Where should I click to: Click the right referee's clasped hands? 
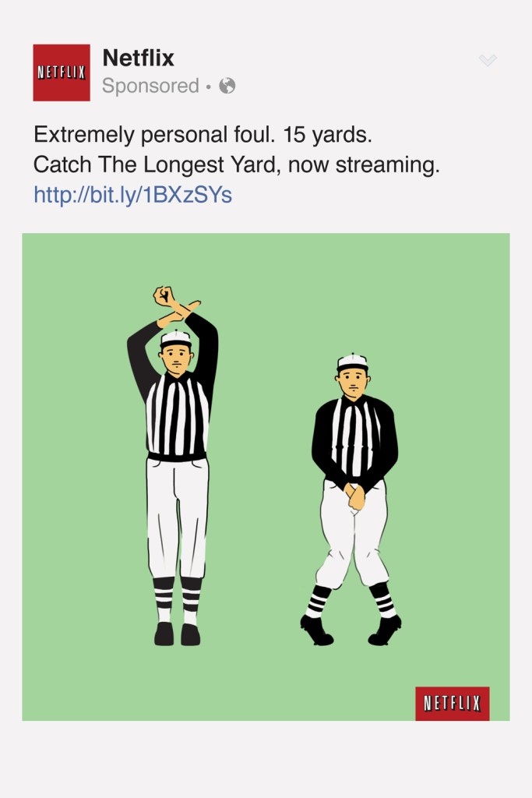tap(355, 495)
